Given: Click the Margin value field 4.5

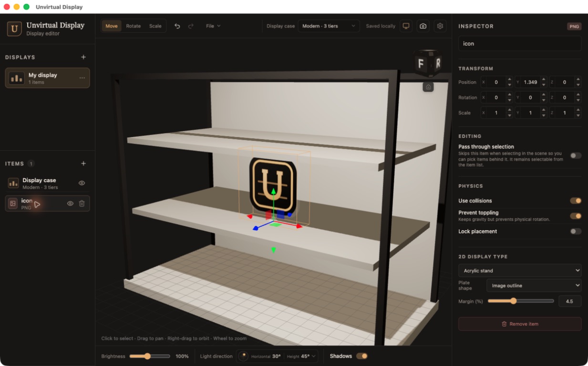Looking at the screenshot, I should click(x=569, y=301).
